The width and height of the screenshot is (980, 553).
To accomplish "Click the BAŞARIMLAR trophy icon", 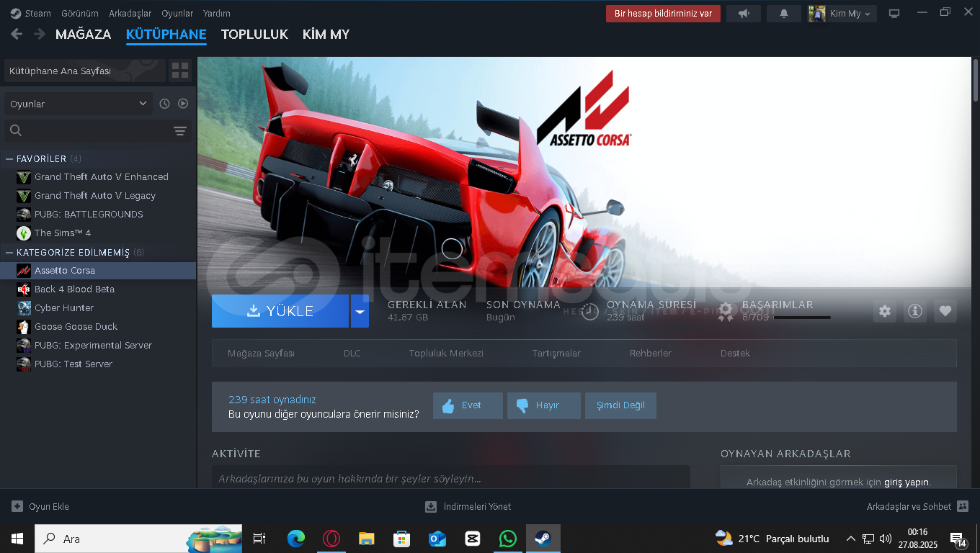I will tap(726, 311).
